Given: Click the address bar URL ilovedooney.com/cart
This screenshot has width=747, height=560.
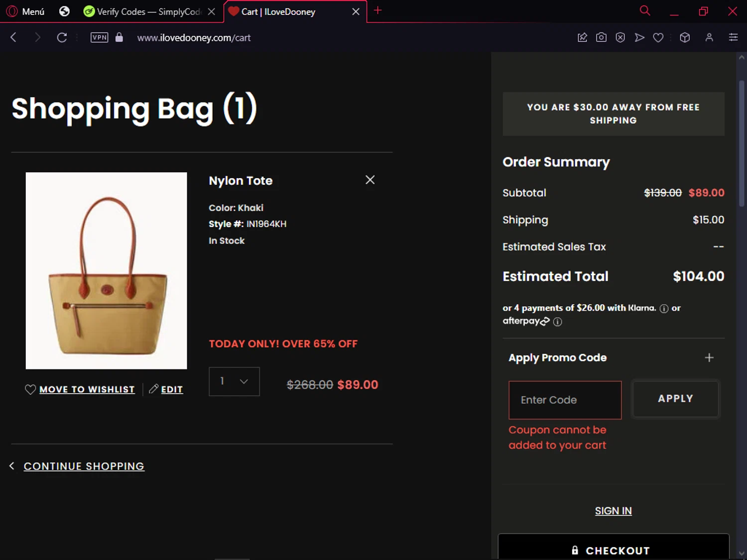Looking at the screenshot, I should (194, 38).
